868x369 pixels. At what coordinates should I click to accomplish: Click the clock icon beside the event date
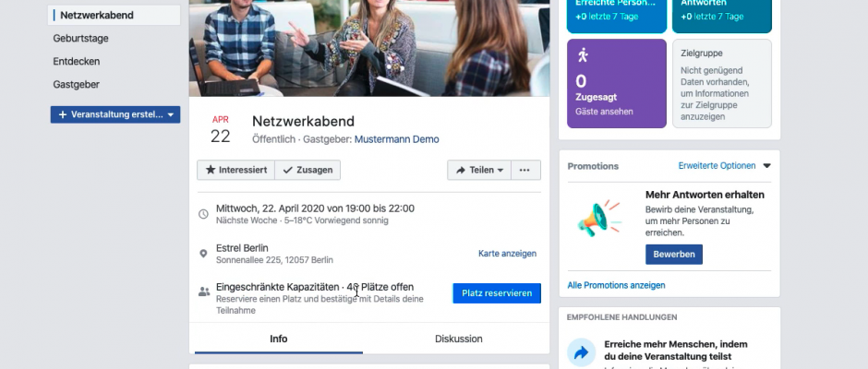204,214
